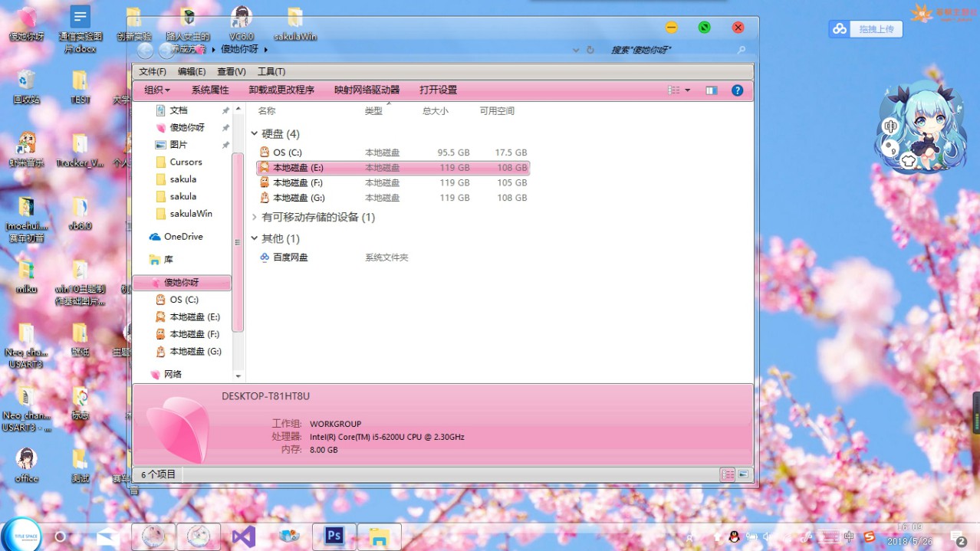Sort by the 可用空间 column header
This screenshot has height=551, width=980.
pyautogui.click(x=497, y=111)
